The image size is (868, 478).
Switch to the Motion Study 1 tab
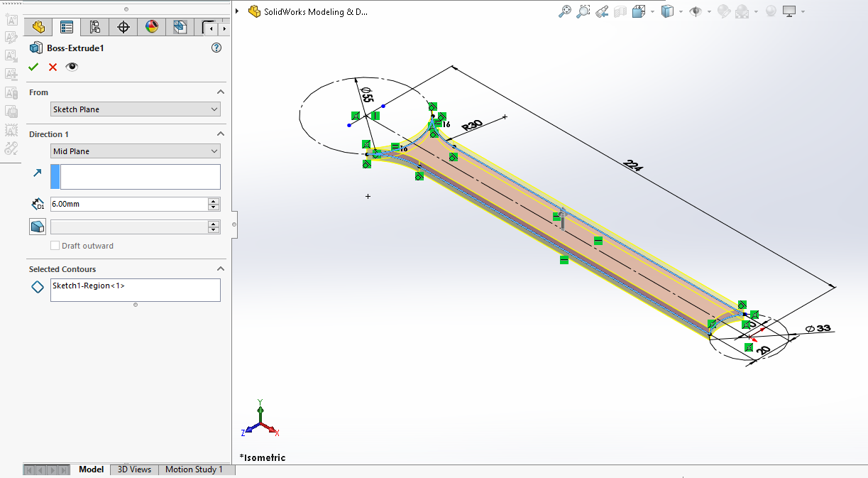[x=194, y=469]
